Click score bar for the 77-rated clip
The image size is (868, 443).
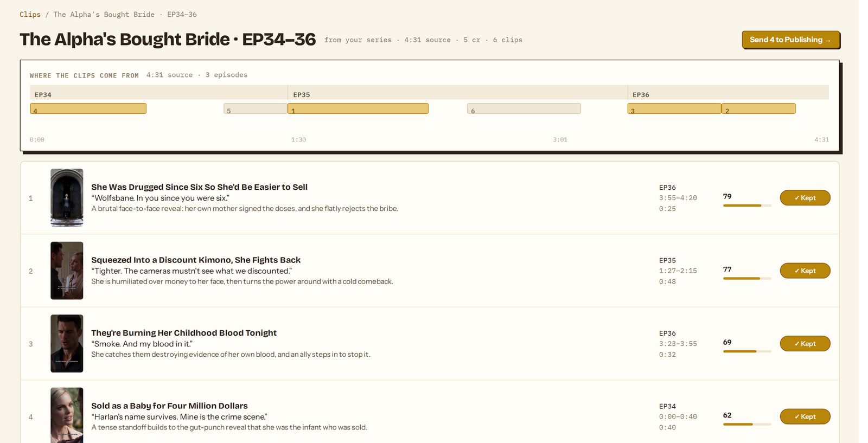pyautogui.click(x=747, y=278)
